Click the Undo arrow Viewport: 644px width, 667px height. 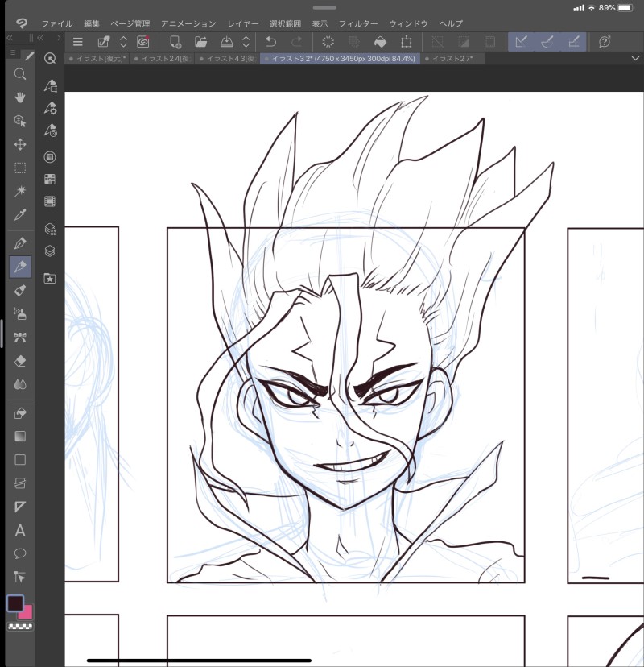(x=270, y=42)
